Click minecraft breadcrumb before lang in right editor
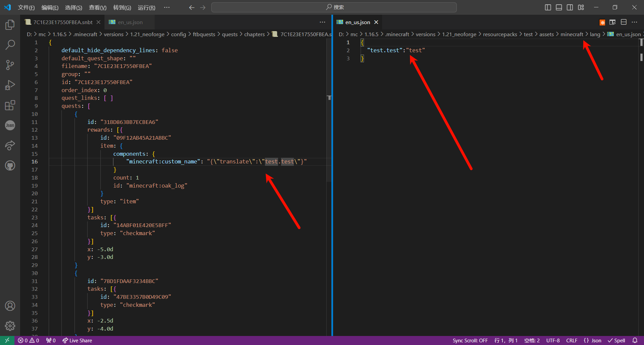Image resolution: width=644 pixels, height=345 pixels. pyautogui.click(x=572, y=34)
